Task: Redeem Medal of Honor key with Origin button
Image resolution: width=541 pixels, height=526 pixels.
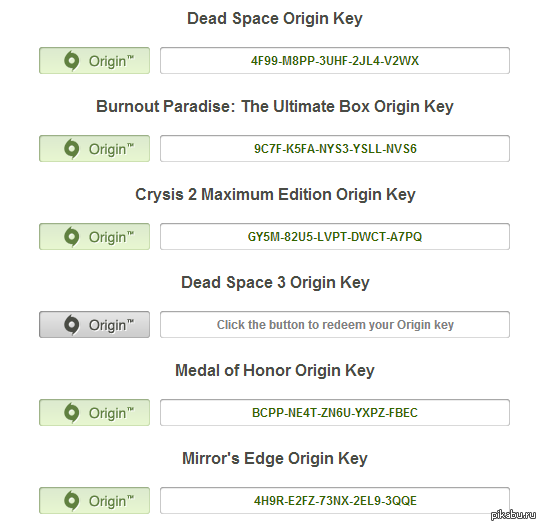Action: (x=95, y=413)
